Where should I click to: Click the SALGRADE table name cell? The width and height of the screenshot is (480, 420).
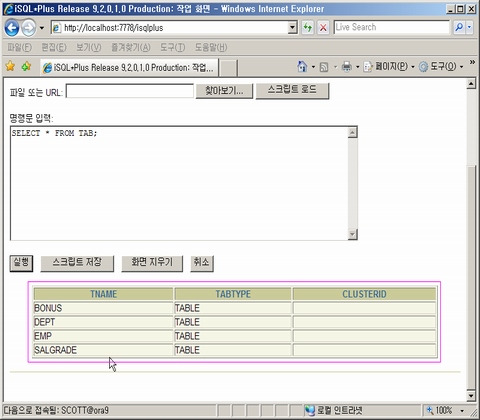pos(103,350)
